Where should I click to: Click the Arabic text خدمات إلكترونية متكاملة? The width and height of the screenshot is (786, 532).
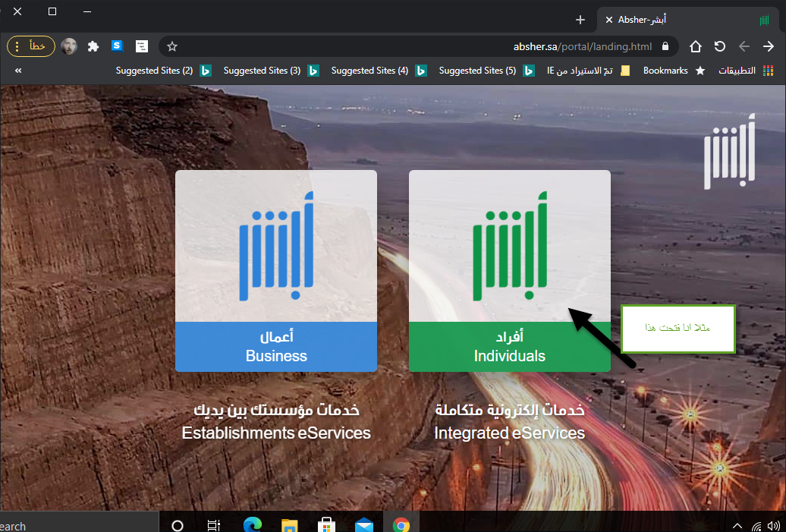[509, 410]
